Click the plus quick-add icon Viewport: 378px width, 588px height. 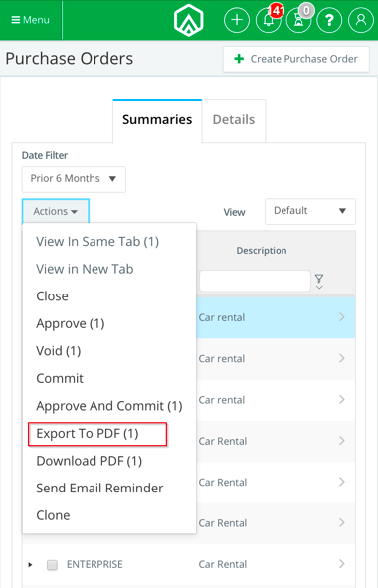tap(237, 20)
